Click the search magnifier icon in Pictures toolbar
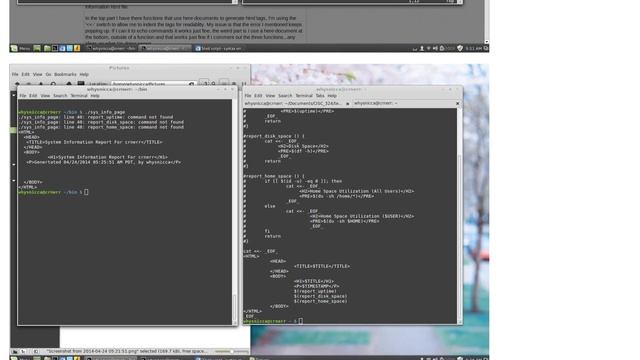 (x=213, y=84)
